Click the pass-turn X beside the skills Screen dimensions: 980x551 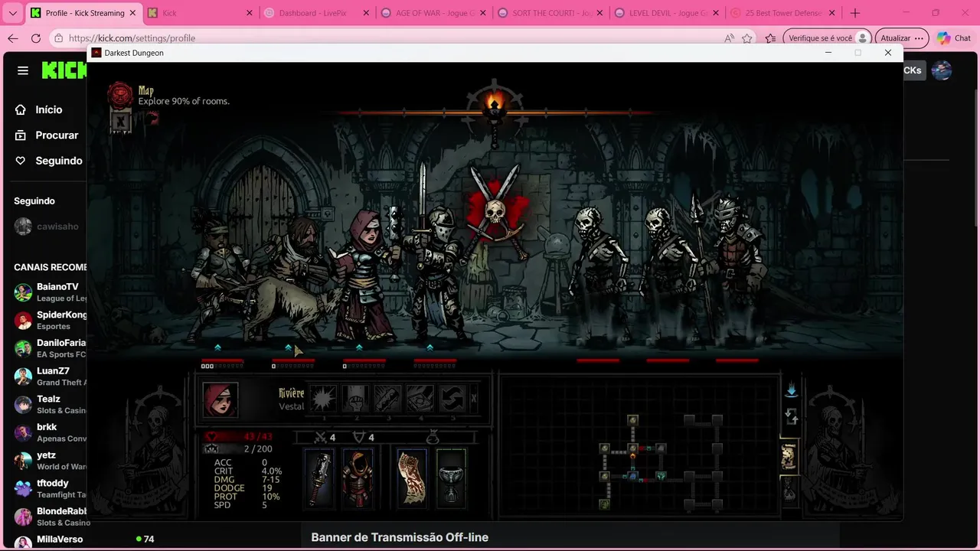click(474, 399)
